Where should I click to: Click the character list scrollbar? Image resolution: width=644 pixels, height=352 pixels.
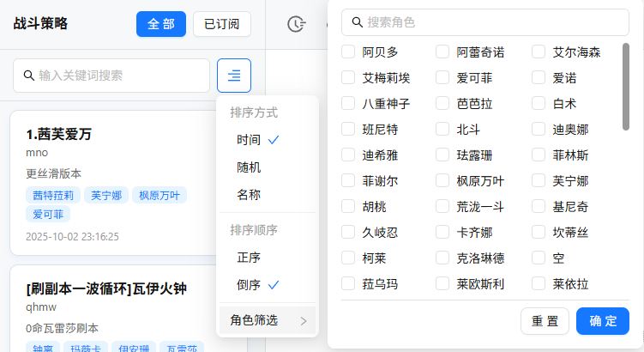click(626, 86)
